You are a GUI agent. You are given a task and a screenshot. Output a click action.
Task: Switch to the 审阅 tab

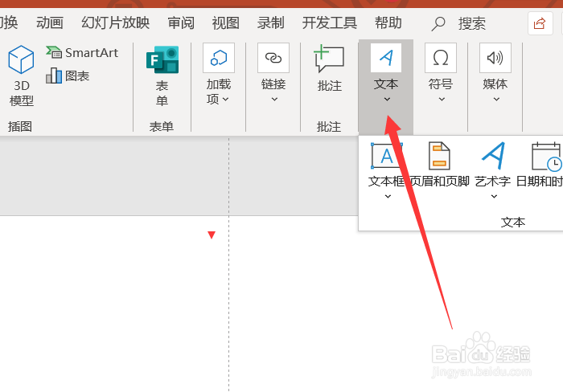coord(181,23)
